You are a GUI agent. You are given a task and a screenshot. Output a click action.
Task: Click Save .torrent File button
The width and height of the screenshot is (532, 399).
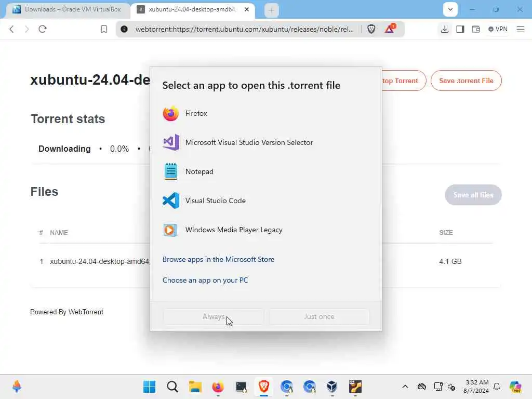point(466,81)
